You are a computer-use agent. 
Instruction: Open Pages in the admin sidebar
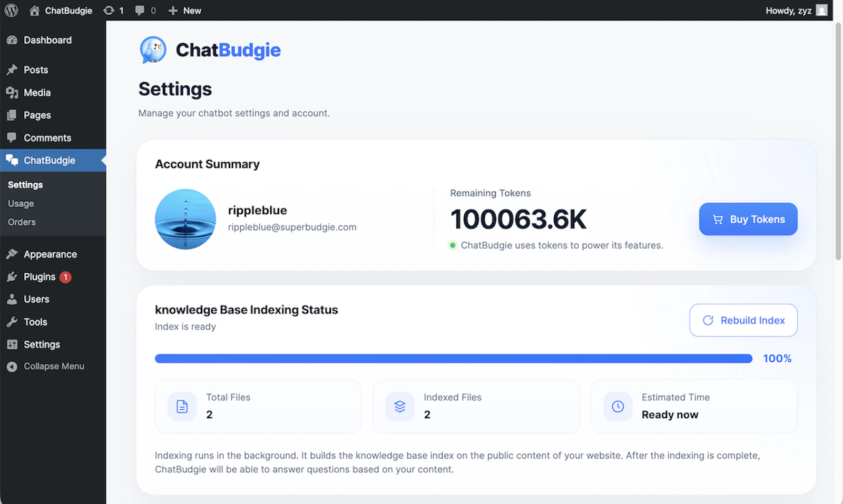click(x=53, y=115)
